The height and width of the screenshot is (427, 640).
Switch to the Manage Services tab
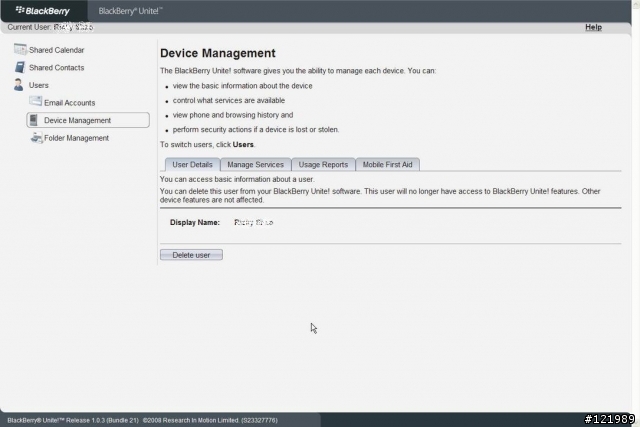click(256, 165)
